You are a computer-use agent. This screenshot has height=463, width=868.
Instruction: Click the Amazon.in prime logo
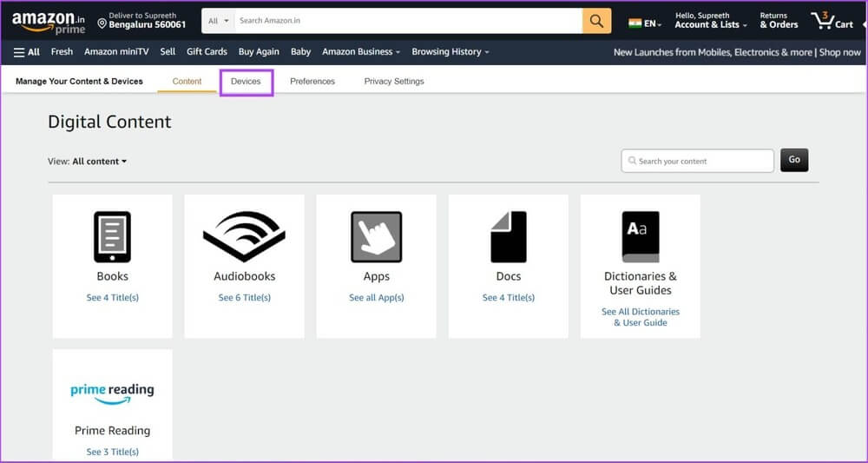point(49,23)
